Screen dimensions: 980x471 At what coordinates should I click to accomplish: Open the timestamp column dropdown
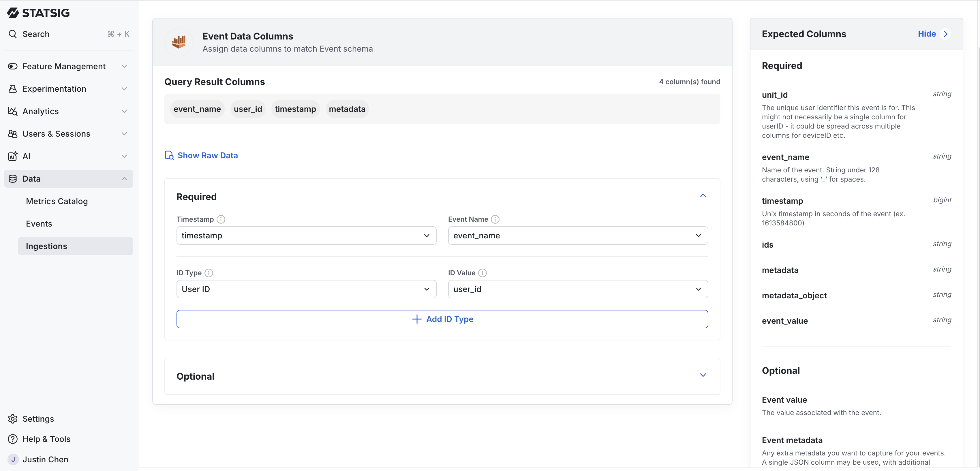point(306,235)
